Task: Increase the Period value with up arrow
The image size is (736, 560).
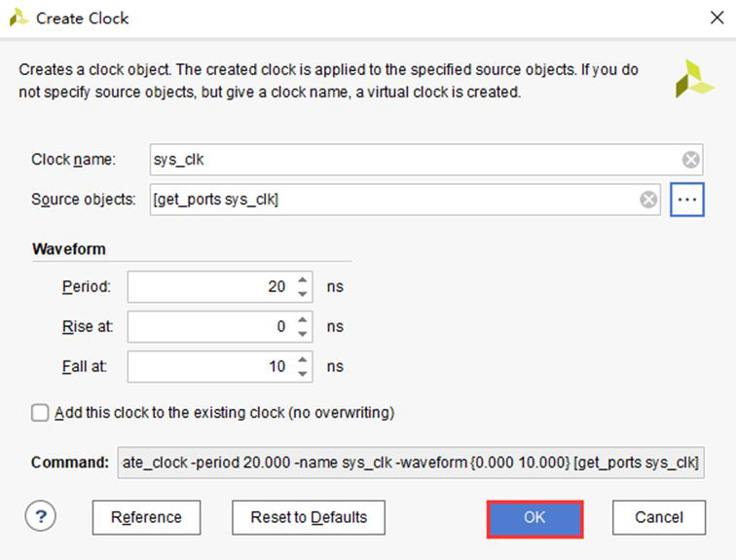Action: [302, 280]
